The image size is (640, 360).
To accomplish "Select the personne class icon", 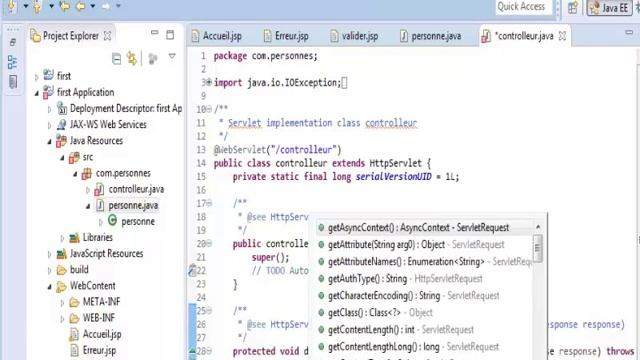I will pos(113,221).
